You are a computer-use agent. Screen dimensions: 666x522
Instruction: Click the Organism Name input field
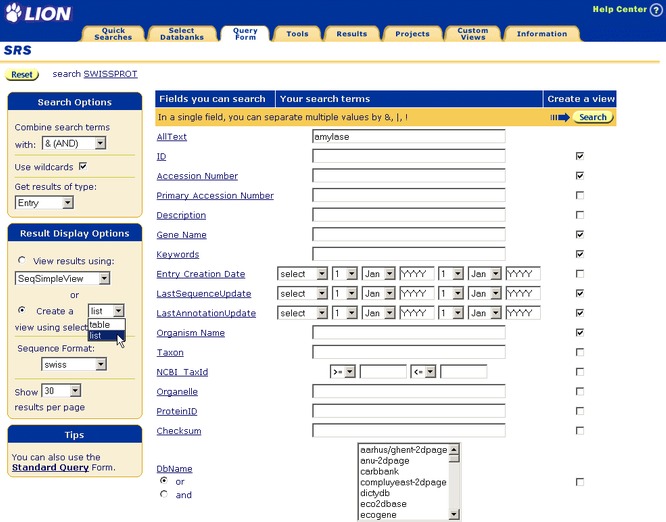click(x=409, y=333)
